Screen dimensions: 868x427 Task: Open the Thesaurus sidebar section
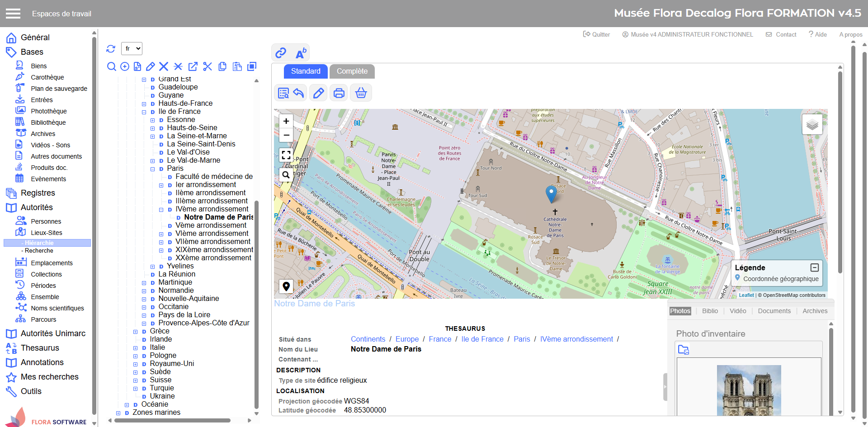click(40, 348)
